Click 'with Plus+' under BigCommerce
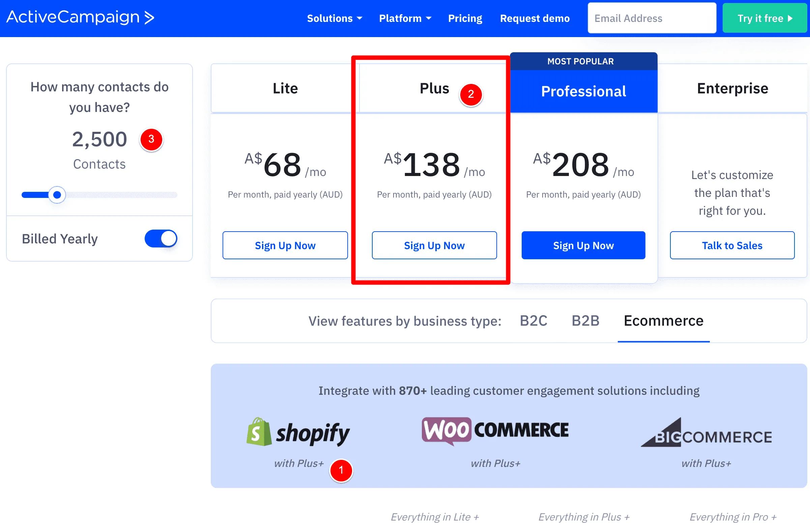 pos(706,463)
